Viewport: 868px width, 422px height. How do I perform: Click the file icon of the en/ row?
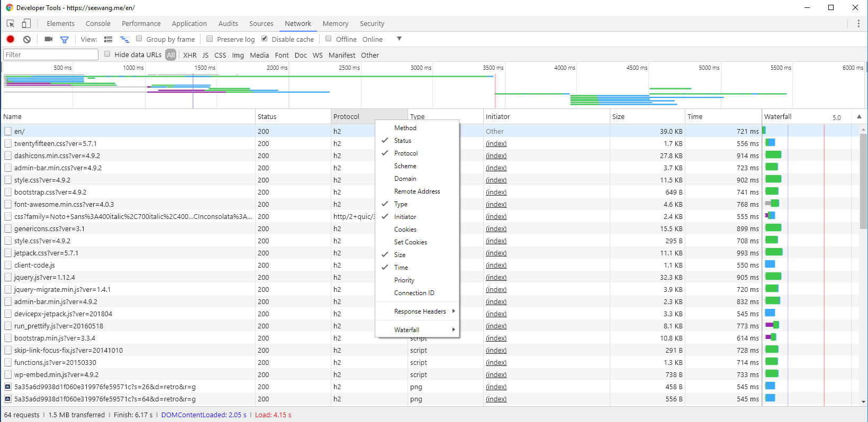pyautogui.click(x=8, y=131)
